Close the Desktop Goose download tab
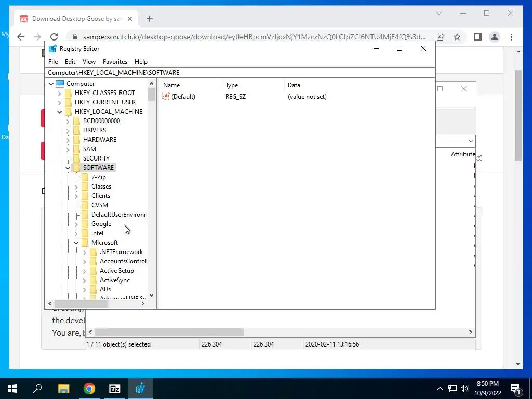 coord(129,19)
